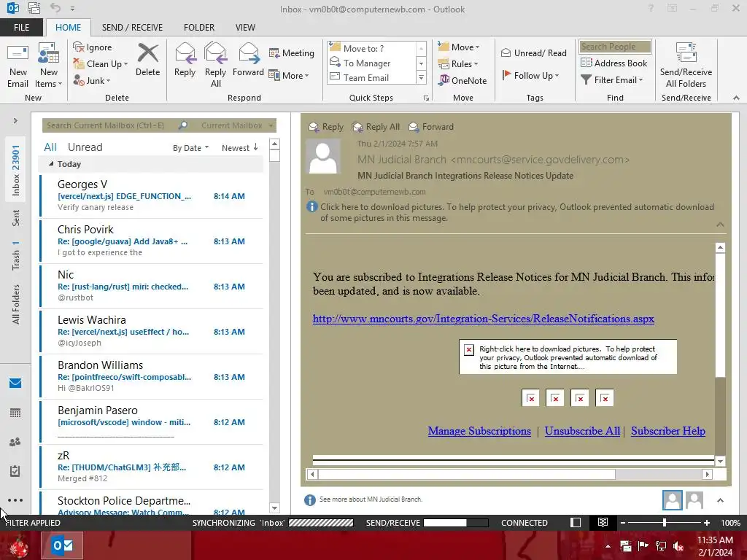Choose the 'Move to: ?' quick step

point(372,49)
